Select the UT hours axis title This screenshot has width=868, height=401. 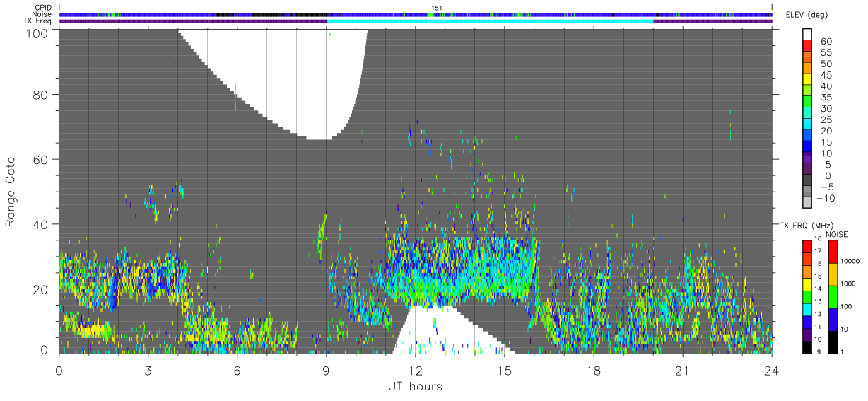click(x=414, y=386)
